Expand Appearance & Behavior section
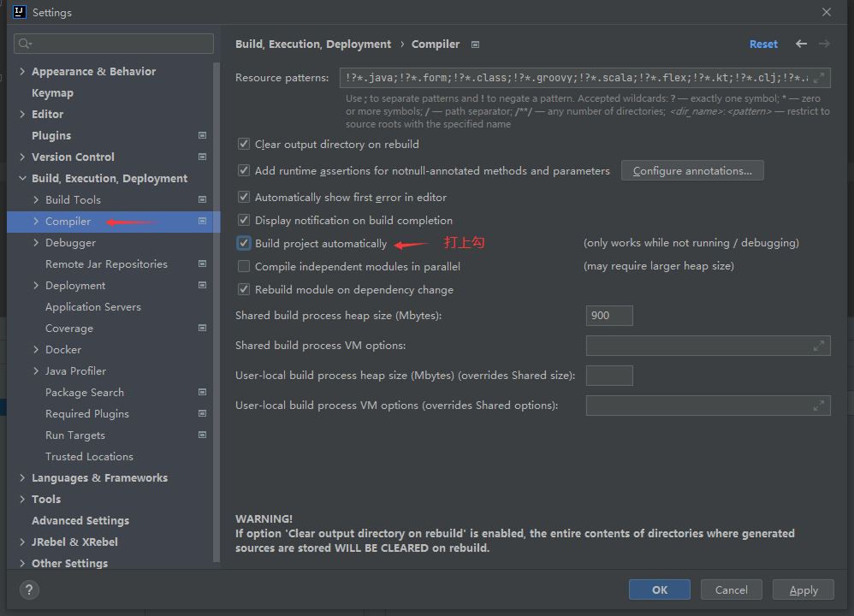The width and height of the screenshot is (854, 616). [22, 71]
